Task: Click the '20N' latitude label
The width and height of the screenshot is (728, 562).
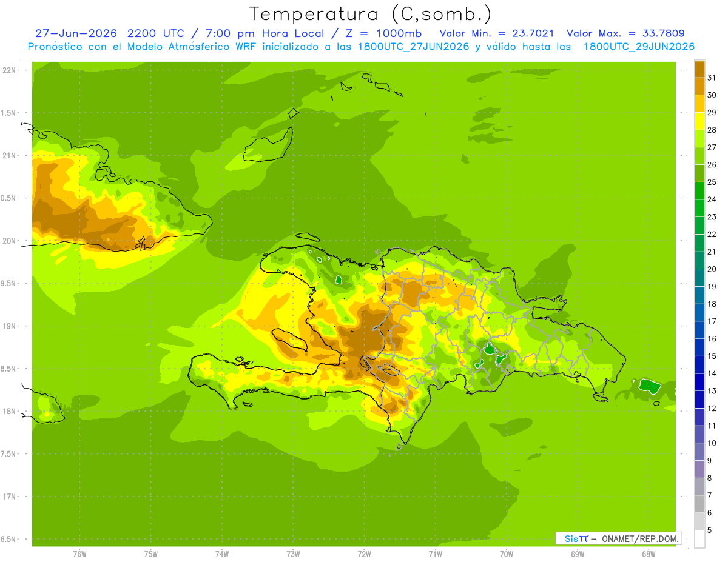Action: coord(10,241)
